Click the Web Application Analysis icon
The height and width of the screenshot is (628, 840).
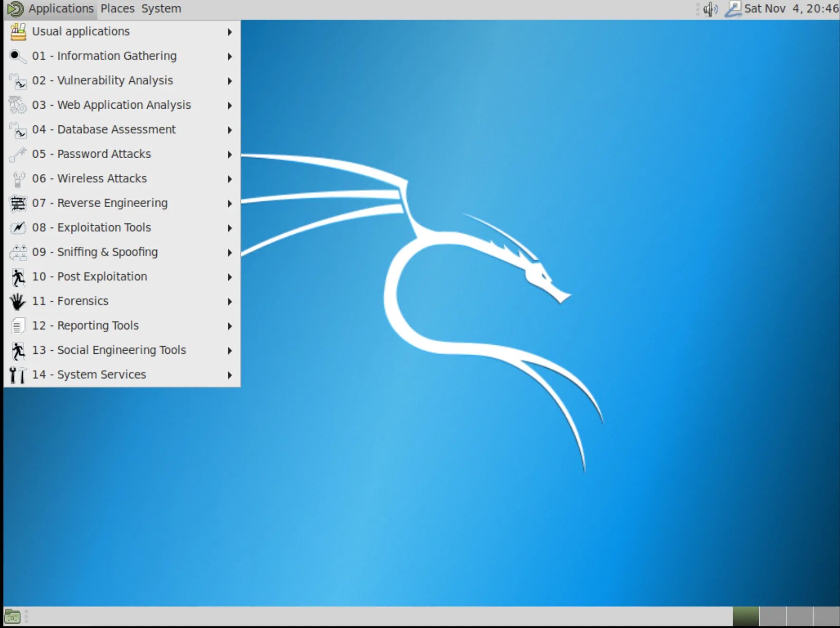click(18, 105)
